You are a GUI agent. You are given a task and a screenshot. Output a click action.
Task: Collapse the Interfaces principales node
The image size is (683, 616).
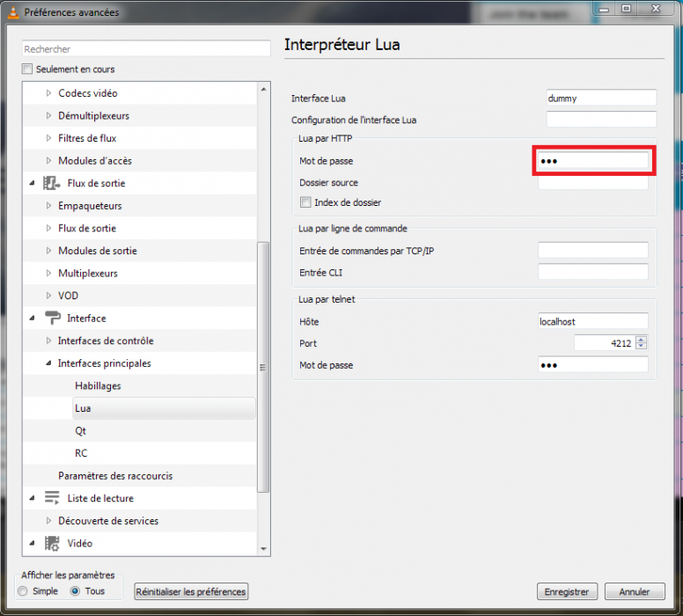coord(48,363)
